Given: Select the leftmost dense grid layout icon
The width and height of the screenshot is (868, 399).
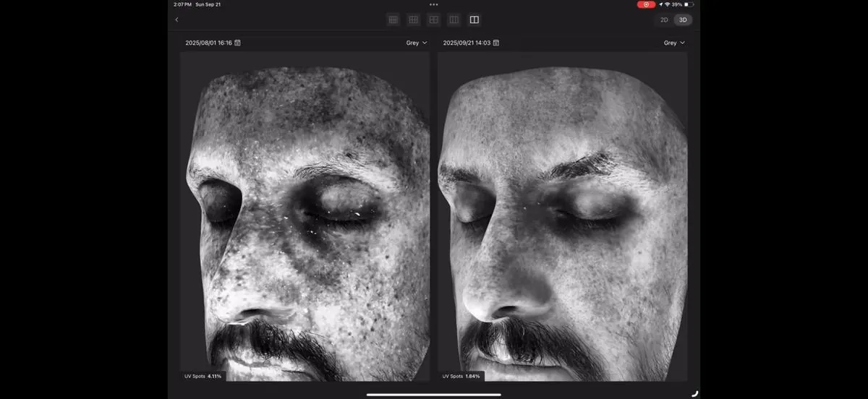Looking at the screenshot, I should tap(393, 20).
